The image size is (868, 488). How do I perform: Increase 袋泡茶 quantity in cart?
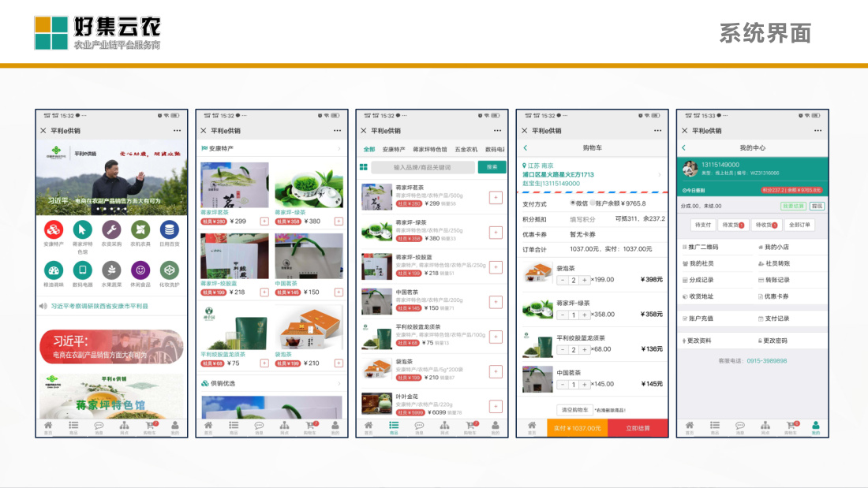tap(584, 280)
